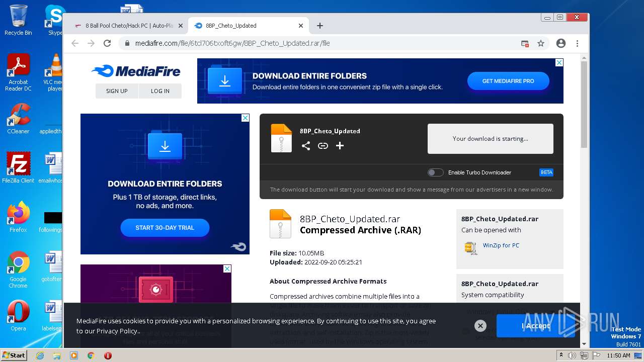Open the Windows Start menu
The height and width of the screenshot is (362, 644).
click(14, 355)
